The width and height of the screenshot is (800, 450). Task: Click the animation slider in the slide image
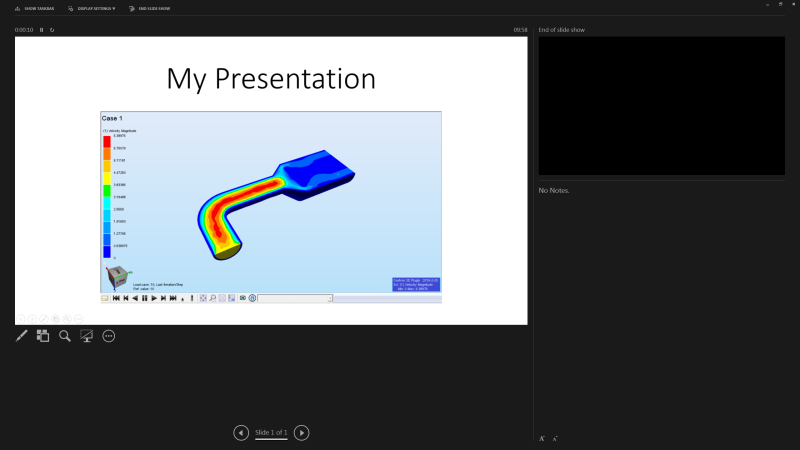point(296,298)
